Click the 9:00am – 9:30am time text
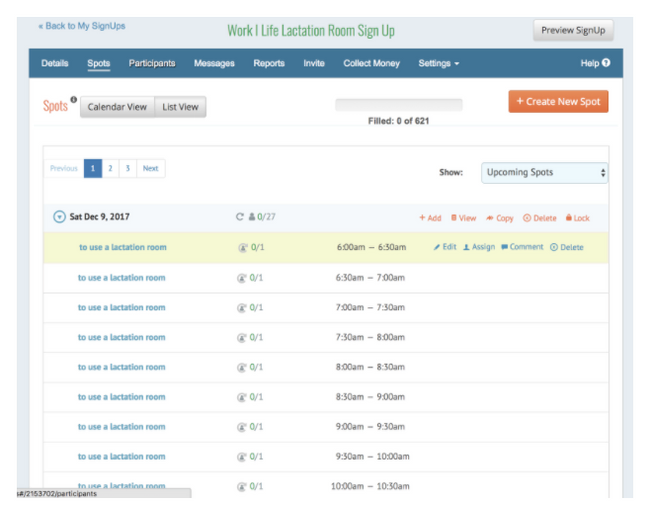 pos(370,427)
